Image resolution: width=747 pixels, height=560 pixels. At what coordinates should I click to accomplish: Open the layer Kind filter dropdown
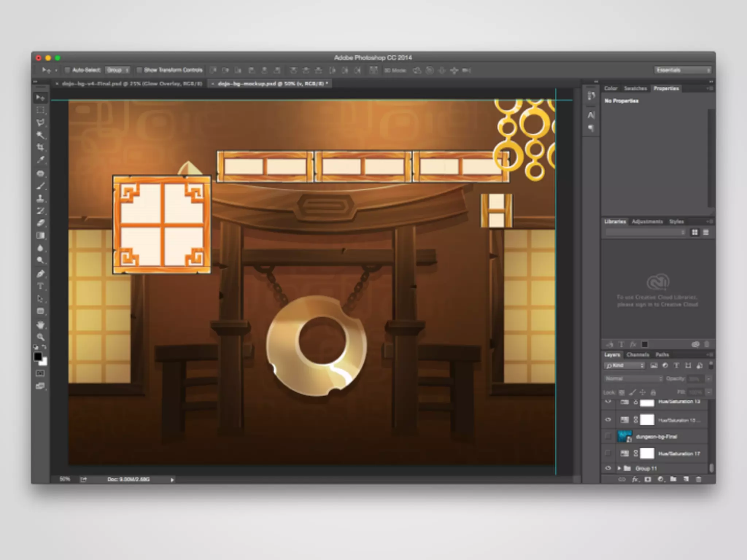coord(625,365)
